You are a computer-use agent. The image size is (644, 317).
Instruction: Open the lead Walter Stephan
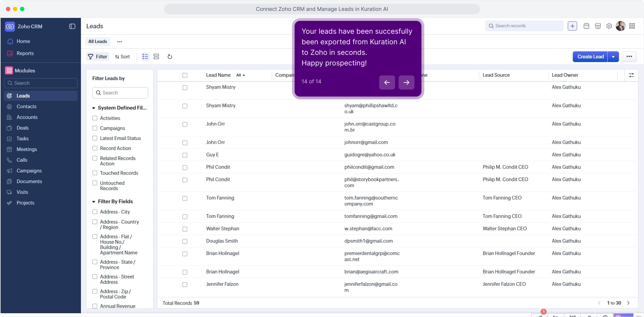click(x=223, y=229)
